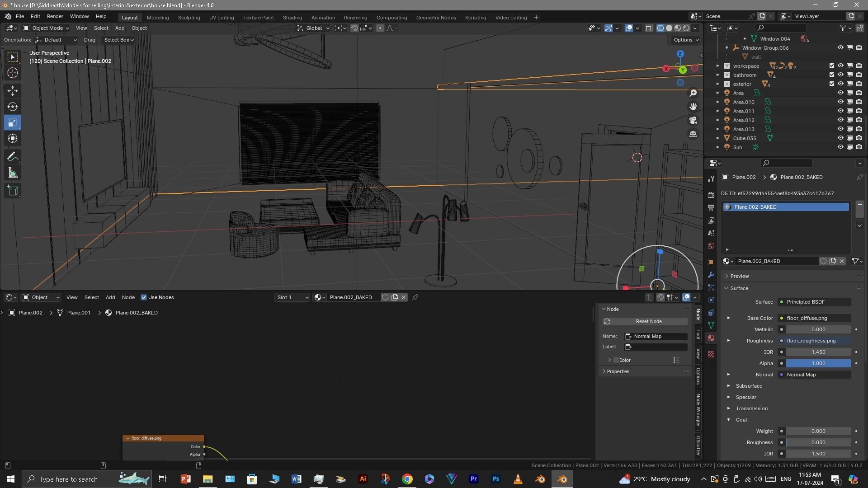
Task: Open Photoshop from the taskbar
Action: [x=496, y=479]
